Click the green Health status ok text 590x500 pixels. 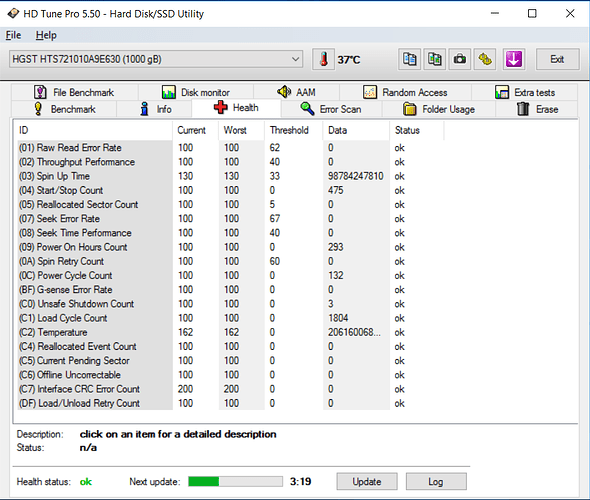pos(86,482)
